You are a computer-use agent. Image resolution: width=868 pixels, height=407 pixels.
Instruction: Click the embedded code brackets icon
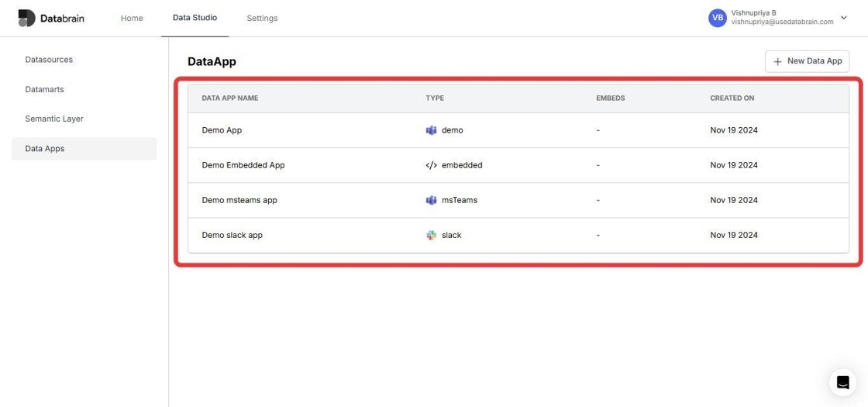click(431, 165)
